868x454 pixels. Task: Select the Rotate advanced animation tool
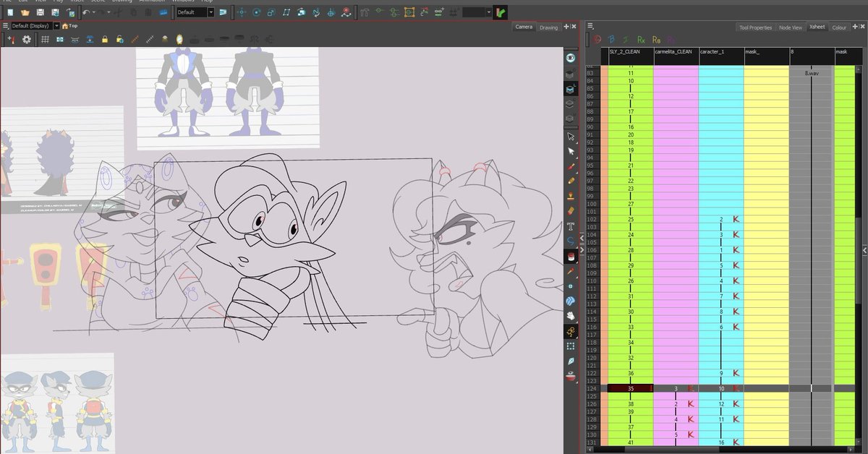point(256,12)
